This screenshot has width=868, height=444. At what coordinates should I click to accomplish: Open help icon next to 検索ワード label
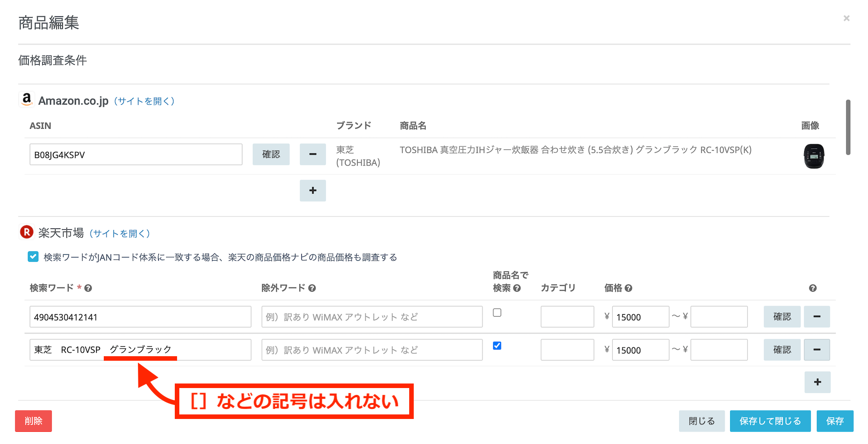(x=88, y=288)
